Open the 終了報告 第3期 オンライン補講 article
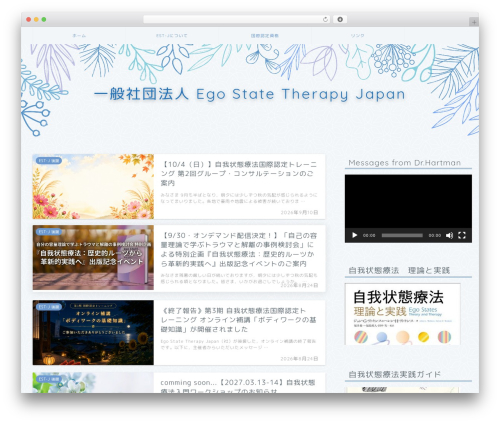The width and height of the screenshot is (500, 423). (x=239, y=320)
